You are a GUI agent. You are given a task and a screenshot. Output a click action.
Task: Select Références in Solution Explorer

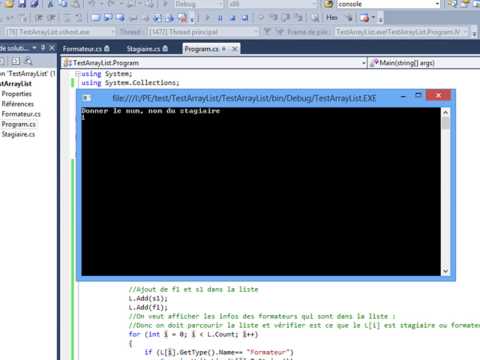pos(18,104)
